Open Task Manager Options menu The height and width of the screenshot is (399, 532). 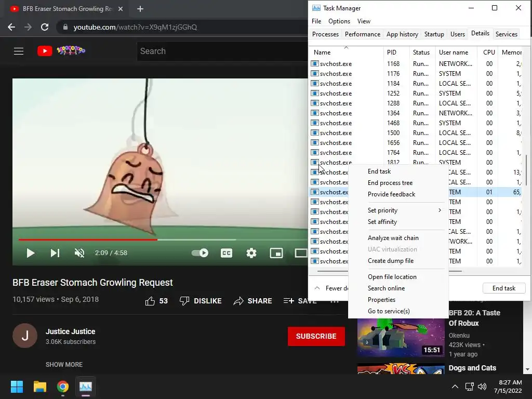point(339,21)
